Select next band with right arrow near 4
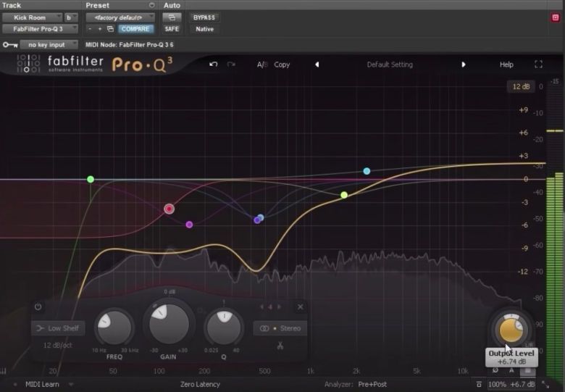Viewport: 565px width, 392px height. [x=279, y=307]
